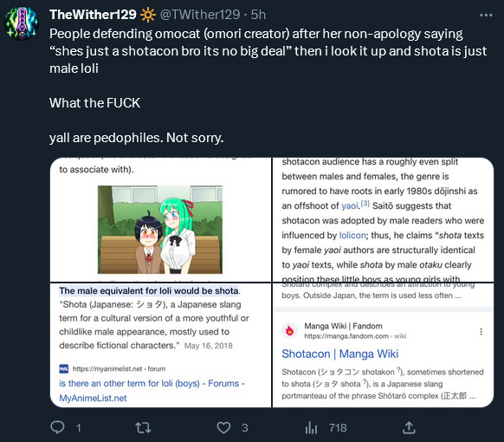Viewport: 504px width, 442px height.
Task: Open the 5h timestamp link
Action: (x=258, y=15)
